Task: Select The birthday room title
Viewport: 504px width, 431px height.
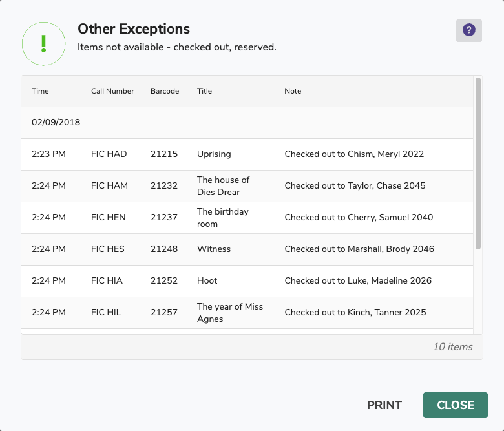Action: pyautogui.click(x=222, y=218)
